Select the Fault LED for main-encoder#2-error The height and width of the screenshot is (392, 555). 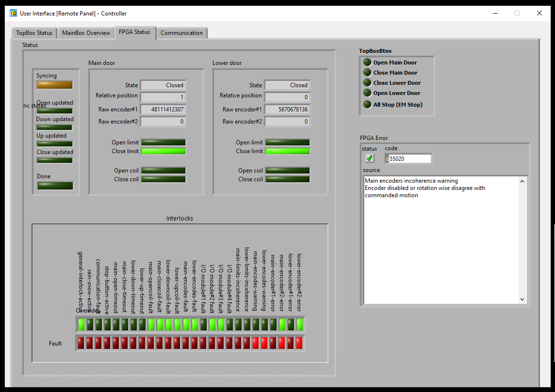(x=282, y=343)
